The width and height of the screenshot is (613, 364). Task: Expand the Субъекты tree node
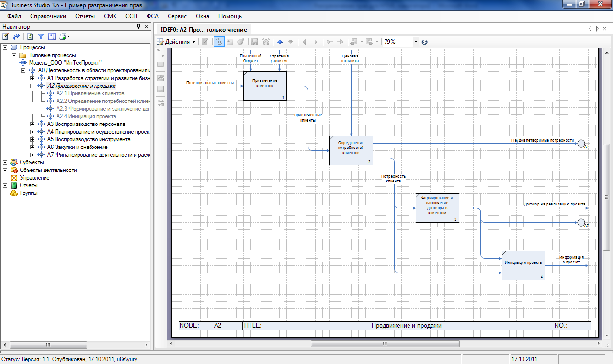(x=5, y=162)
